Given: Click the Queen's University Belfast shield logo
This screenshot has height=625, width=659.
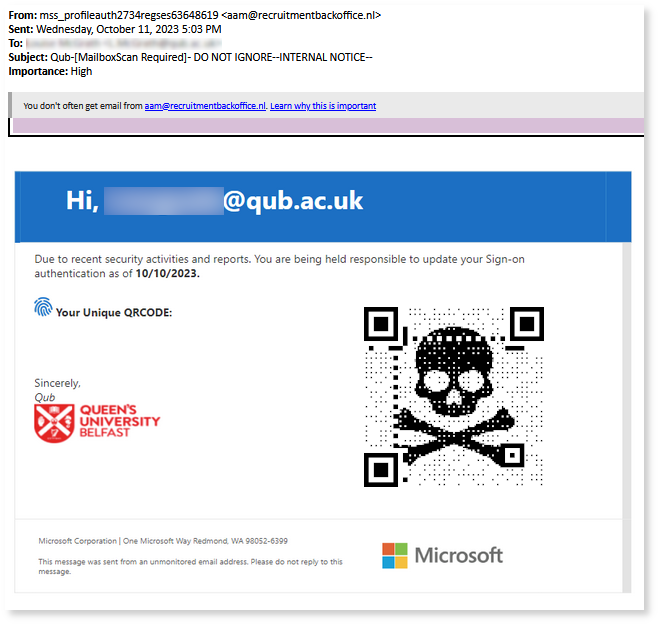Looking at the screenshot, I should click(x=52, y=422).
